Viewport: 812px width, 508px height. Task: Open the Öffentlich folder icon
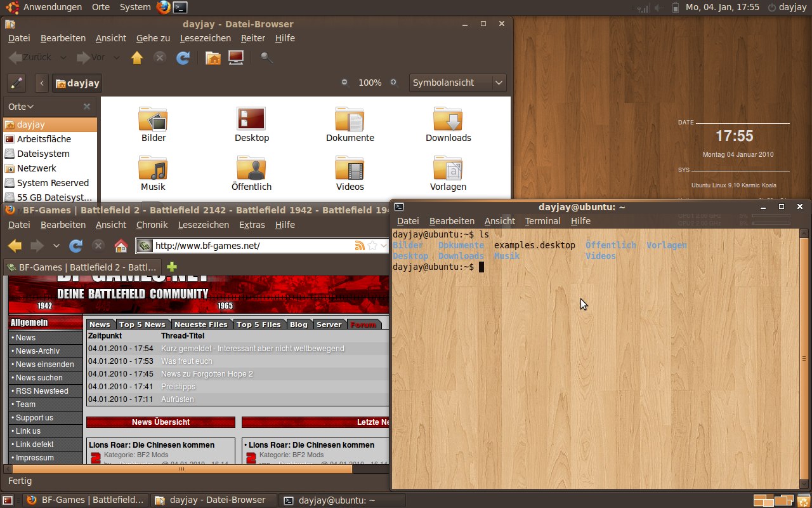(251, 168)
